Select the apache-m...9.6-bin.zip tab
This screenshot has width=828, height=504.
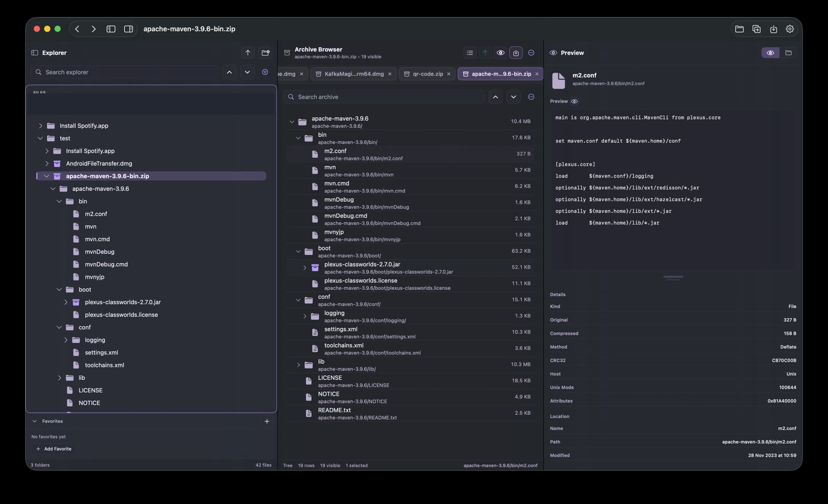501,74
